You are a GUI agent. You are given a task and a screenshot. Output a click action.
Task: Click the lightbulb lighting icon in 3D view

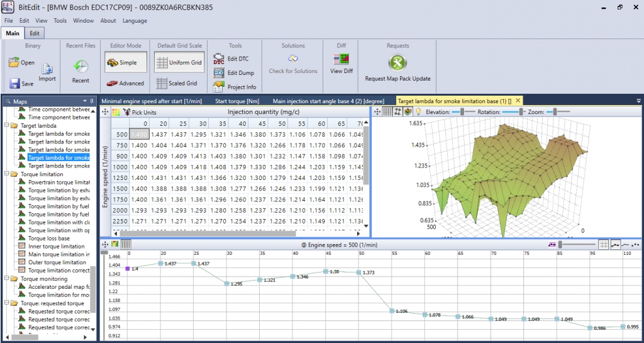pyautogui.click(x=418, y=111)
